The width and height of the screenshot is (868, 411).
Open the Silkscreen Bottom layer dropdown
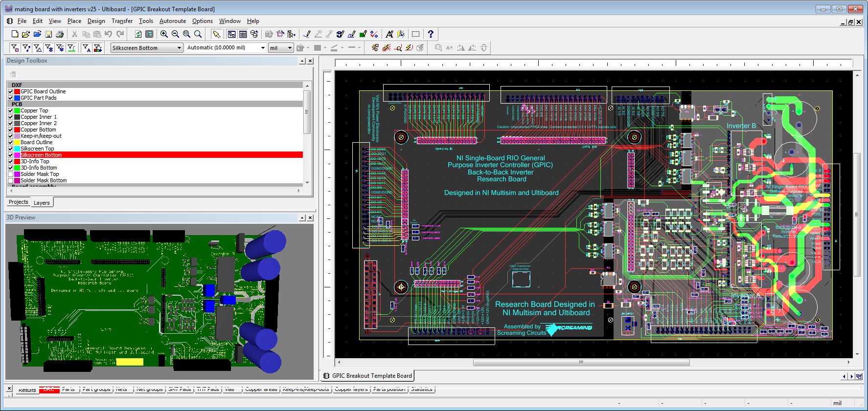pos(179,48)
